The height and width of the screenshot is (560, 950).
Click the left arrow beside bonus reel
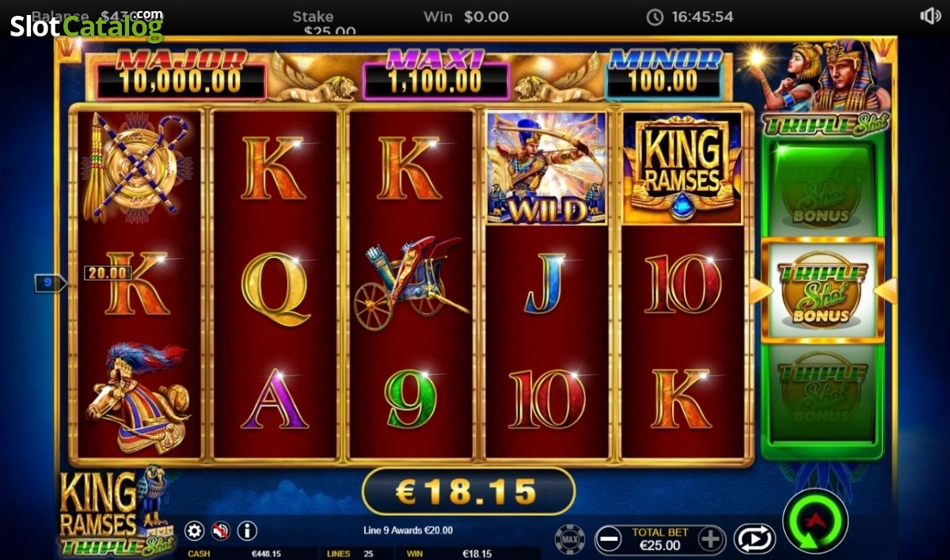760,290
